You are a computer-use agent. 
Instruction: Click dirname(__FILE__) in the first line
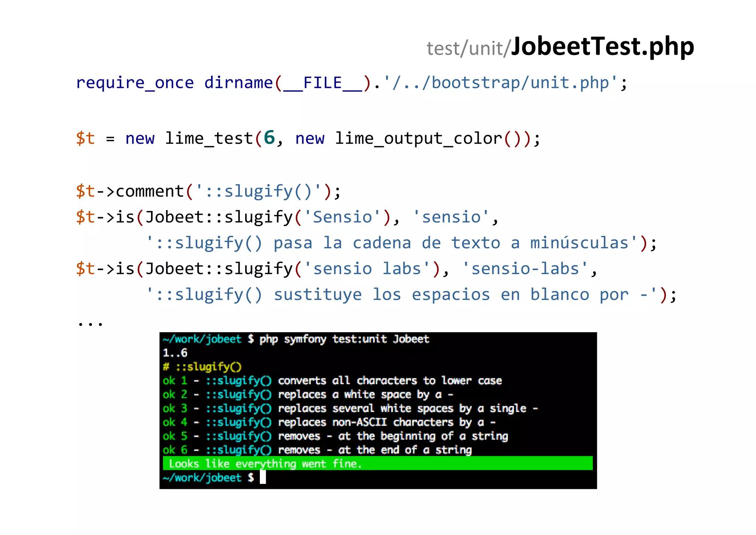click(288, 84)
